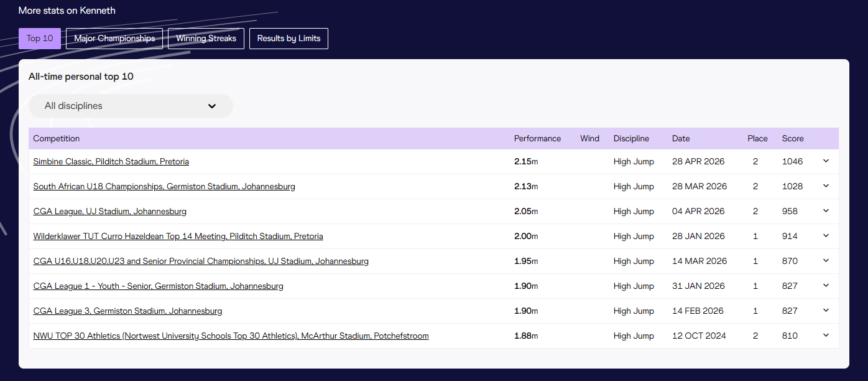Viewport: 868px width, 381px height.
Task: Open the Winning Streaks tab
Action: [x=206, y=39]
